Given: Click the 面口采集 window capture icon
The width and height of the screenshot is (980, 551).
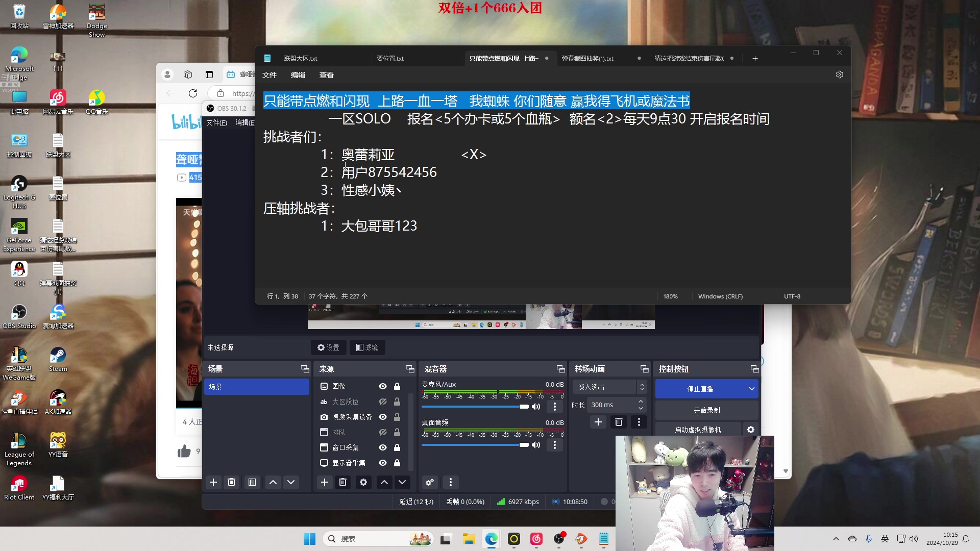Looking at the screenshot, I should (x=323, y=447).
